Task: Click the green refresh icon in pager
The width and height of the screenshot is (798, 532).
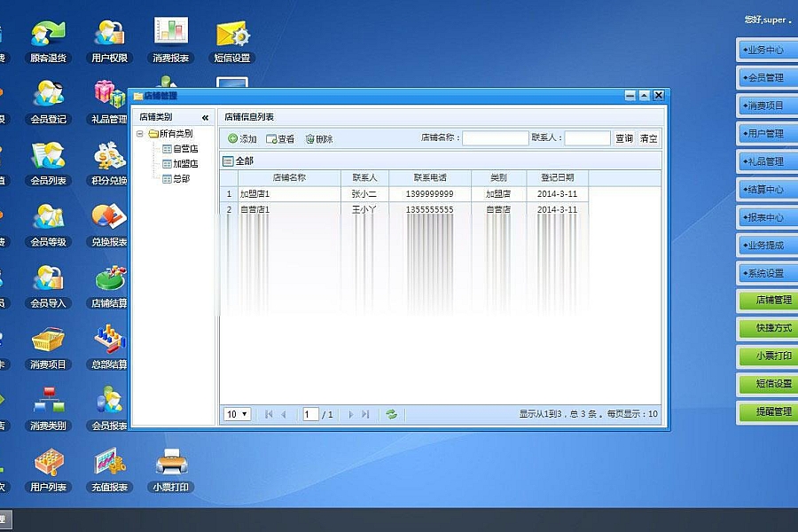Action: [391, 414]
